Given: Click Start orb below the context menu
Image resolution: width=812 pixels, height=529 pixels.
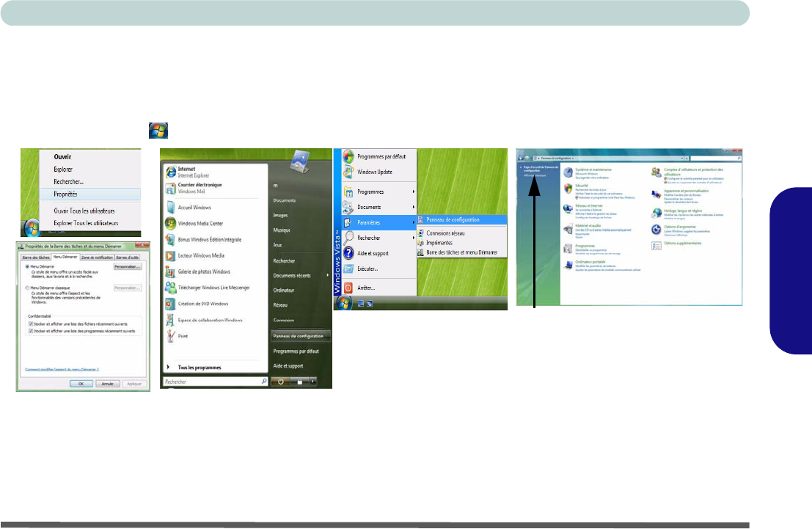Looking at the screenshot, I should pyautogui.click(x=32, y=227).
